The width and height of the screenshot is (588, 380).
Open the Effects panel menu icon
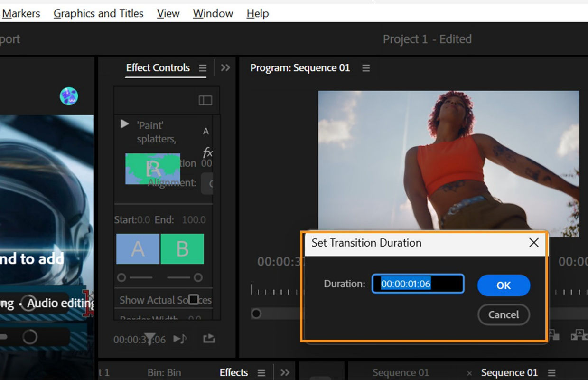261,372
